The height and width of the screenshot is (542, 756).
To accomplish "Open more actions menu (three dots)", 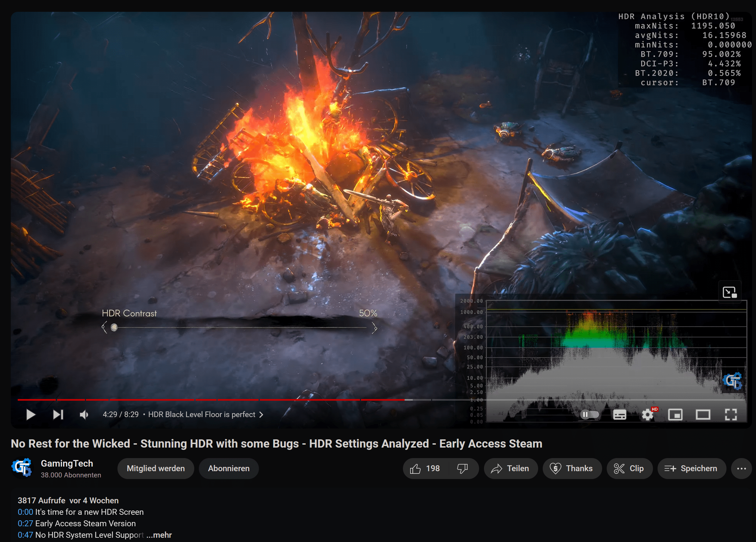I will tap(741, 468).
